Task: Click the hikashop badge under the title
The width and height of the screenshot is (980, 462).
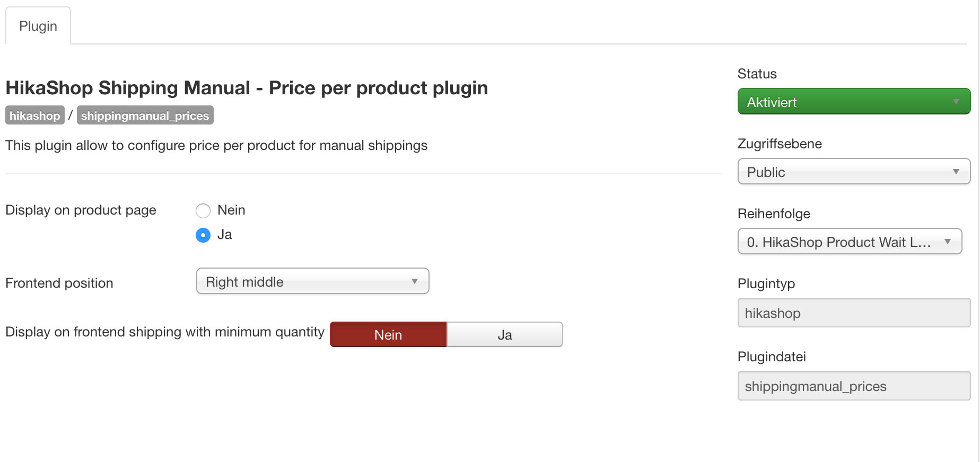Action: [x=35, y=115]
